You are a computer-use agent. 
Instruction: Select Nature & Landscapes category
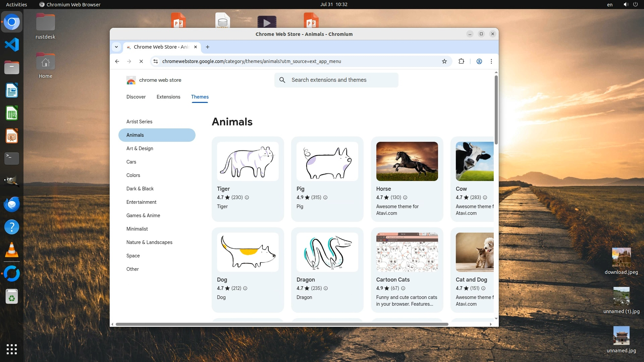point(149,242)
